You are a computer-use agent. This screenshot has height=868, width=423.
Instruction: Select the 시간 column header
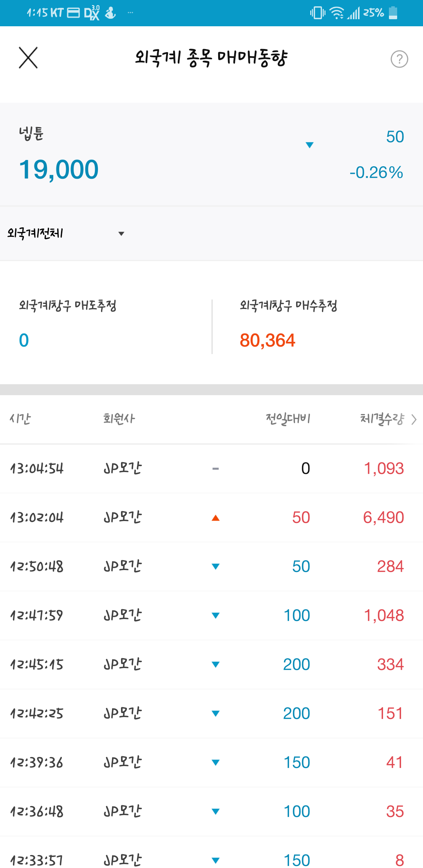point(20,419)
